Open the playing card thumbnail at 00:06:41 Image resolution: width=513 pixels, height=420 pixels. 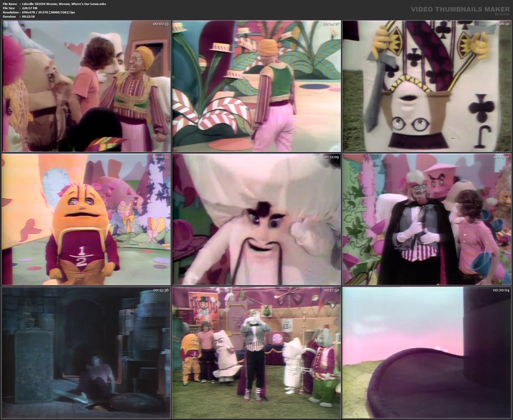[x=427, y=86]
